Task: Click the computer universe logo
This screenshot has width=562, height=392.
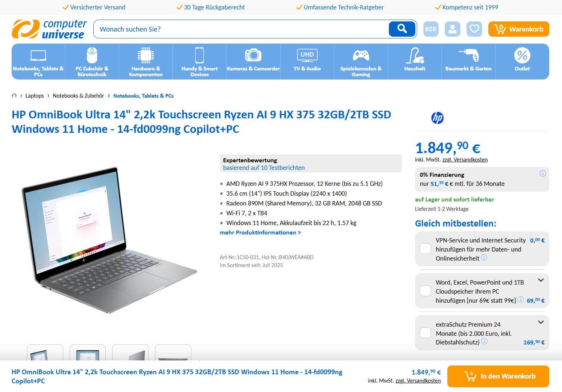Action: 49,29
